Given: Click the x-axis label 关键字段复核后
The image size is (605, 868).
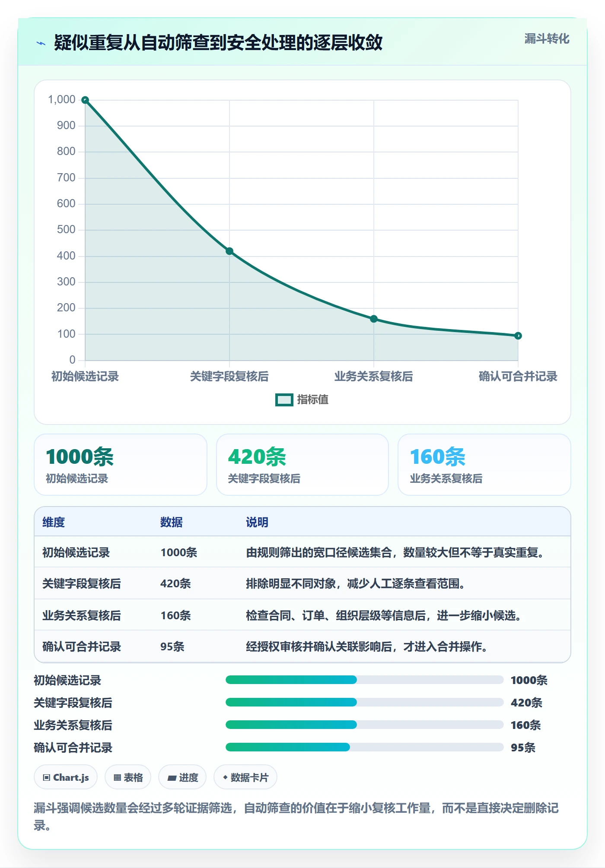Looking at the screenshot, I should (229, 377).
